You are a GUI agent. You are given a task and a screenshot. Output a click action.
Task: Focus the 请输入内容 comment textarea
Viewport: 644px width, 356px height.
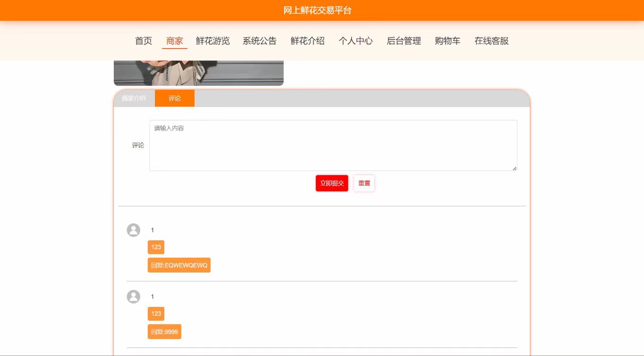point(333,145)
